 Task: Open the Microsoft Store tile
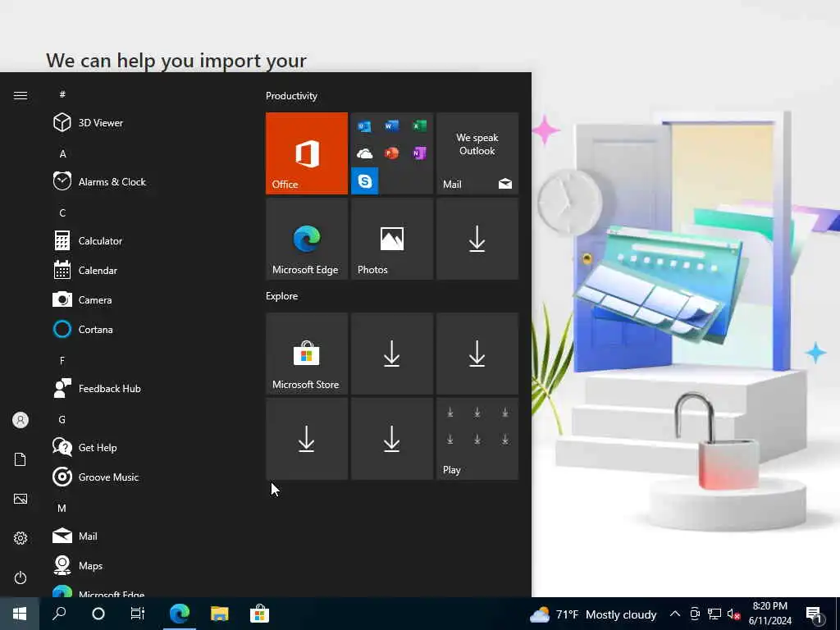[307, 354]
